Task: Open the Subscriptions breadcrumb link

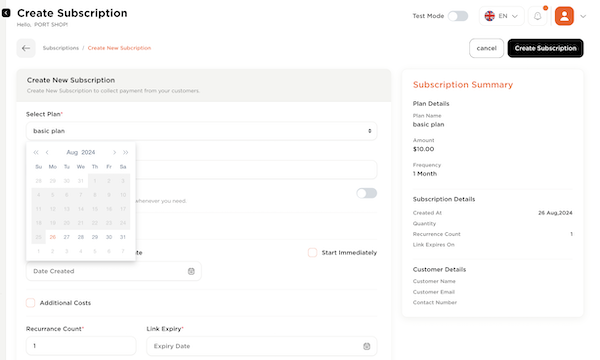Action: [61, 48]
